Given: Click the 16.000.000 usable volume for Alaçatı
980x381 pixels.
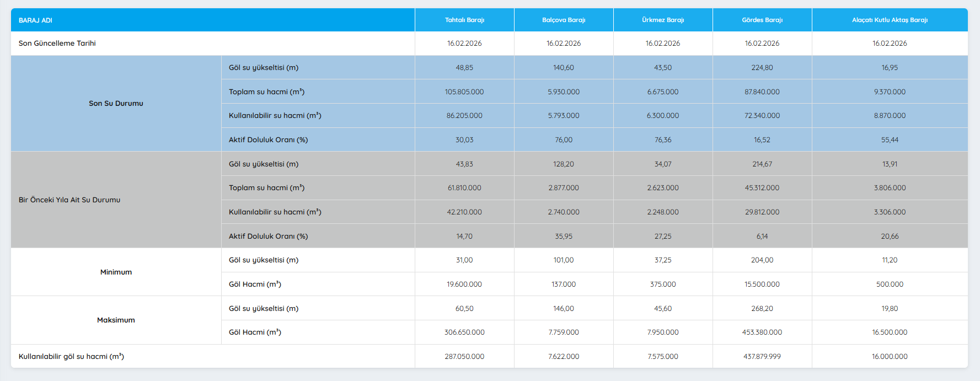Looking at the screenshot, I should [890, 357].
